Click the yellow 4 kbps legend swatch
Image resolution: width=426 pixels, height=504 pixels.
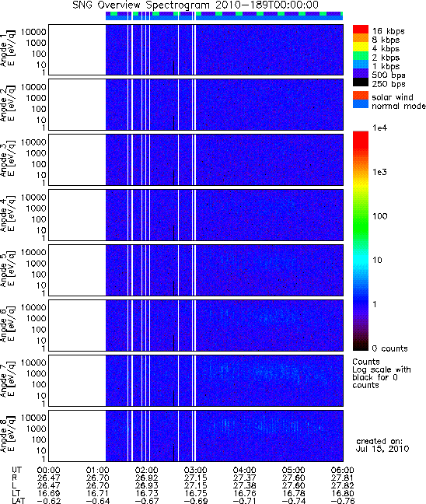pyautogui.click(x=361, y=47)
